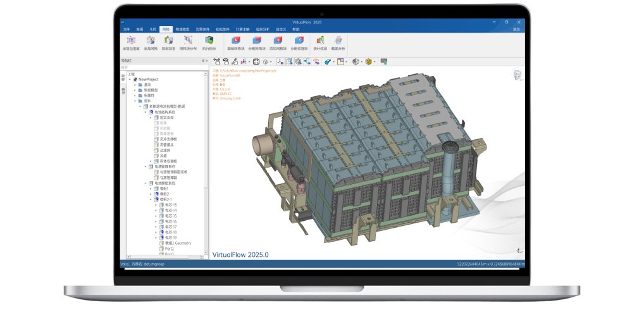This screenshot has height=317, width=644.
Task: Open the 全局包围盒 bounding box tool
Action: point(131,42)
